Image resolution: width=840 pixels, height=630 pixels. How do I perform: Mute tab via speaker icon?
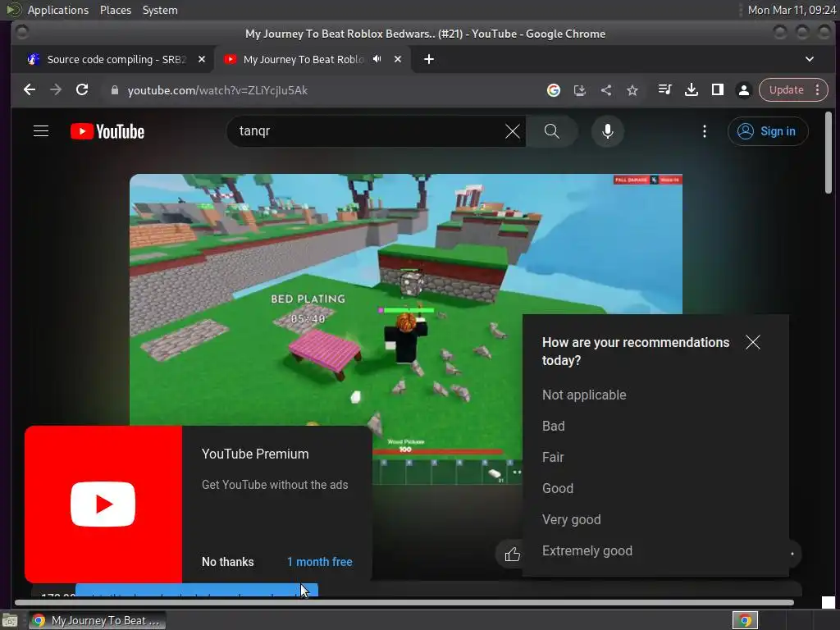(377, 59)
